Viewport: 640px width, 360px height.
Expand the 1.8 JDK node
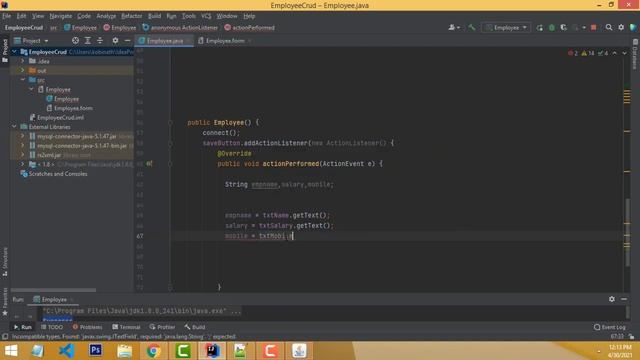(23, 164)
